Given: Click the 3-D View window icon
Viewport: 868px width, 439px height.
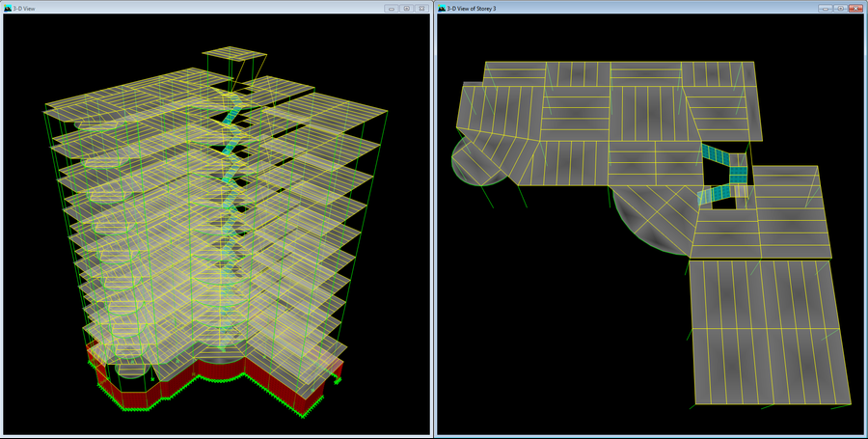Looking at the screenshot, I should [8, 8].
